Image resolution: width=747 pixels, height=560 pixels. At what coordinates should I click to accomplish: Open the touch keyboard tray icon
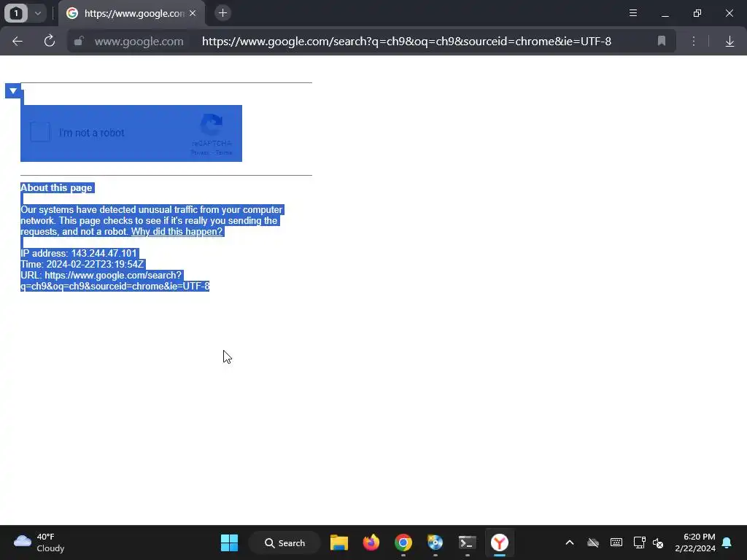tap(616, 542)
